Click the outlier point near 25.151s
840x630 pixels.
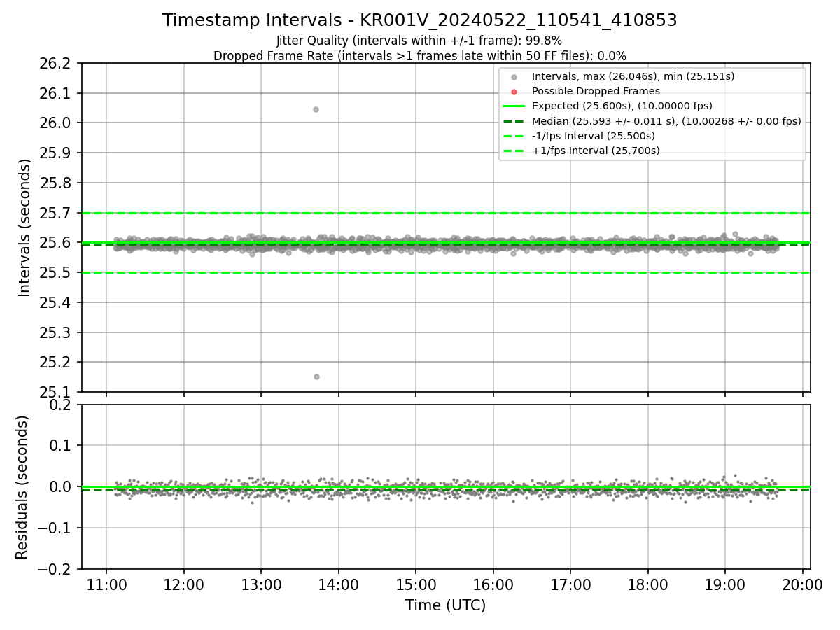coord(316,377)
